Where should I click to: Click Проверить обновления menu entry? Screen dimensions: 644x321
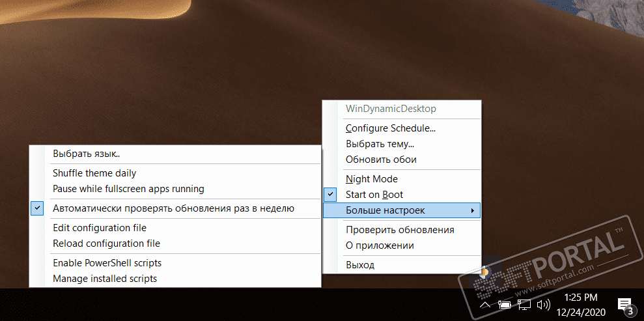[x=402, y=230]
